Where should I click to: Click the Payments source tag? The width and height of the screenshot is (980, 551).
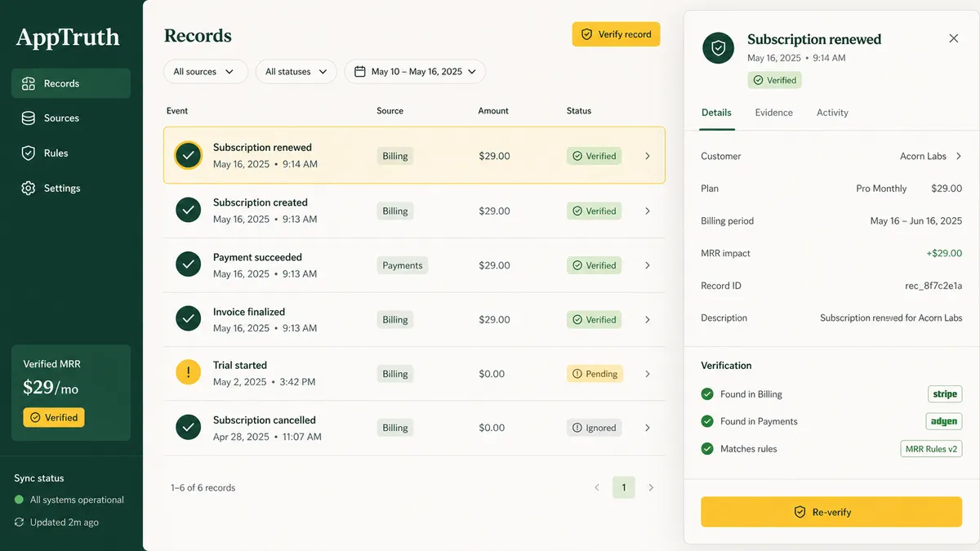(x=403, y=265)
